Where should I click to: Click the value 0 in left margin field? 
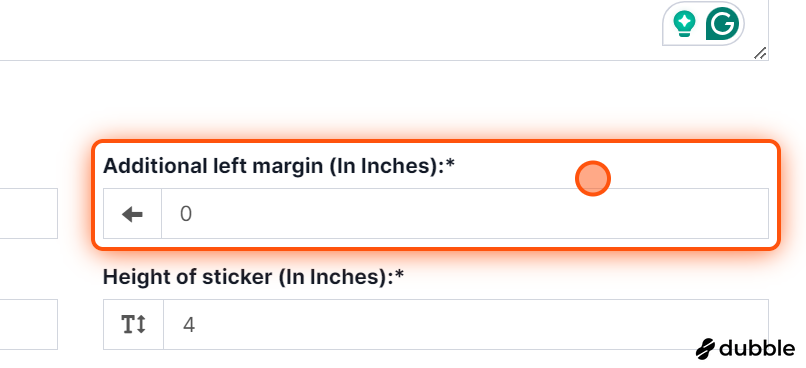click(186, 214)
